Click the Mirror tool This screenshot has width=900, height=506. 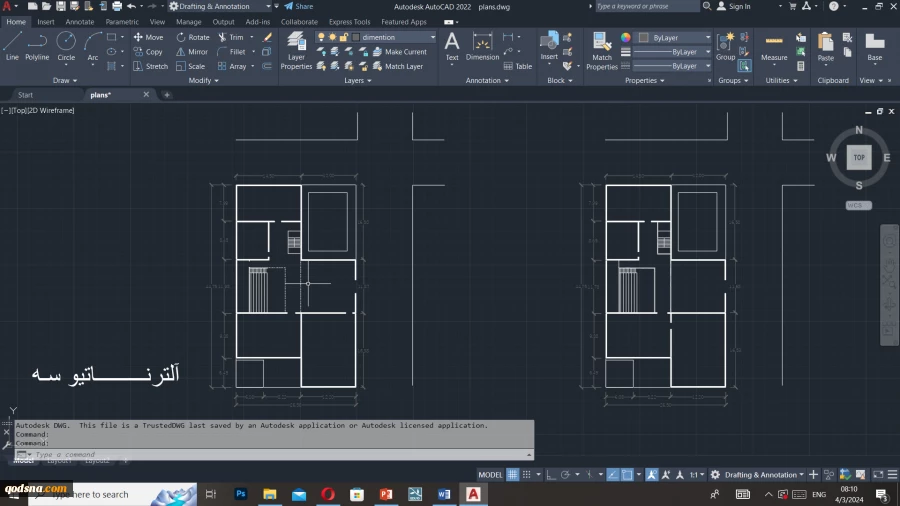tap(192, 52)
